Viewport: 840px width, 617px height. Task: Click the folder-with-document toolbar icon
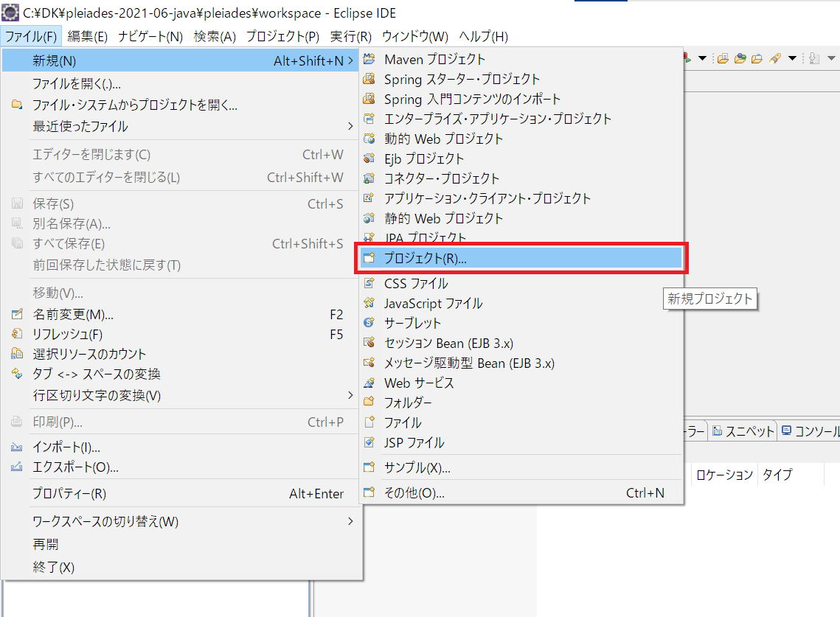(723, 58)
